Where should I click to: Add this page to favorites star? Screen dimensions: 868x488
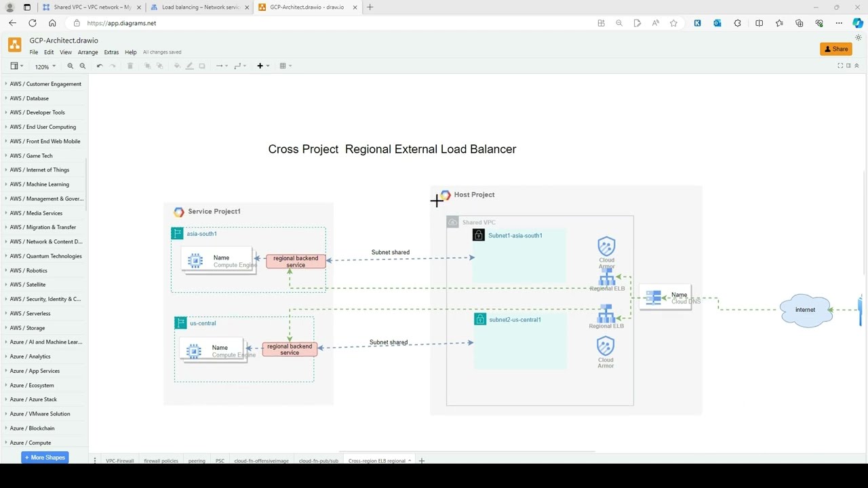pos(673,23)
